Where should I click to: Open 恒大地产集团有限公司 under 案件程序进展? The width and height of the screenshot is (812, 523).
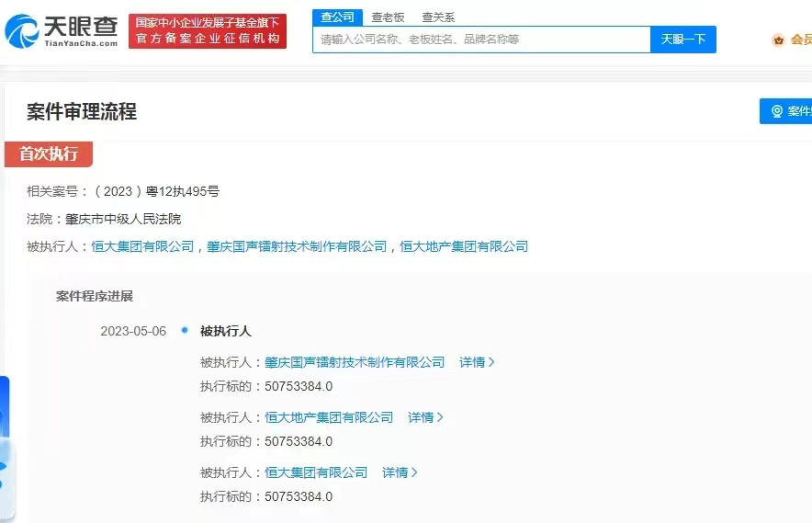(329, 417)
